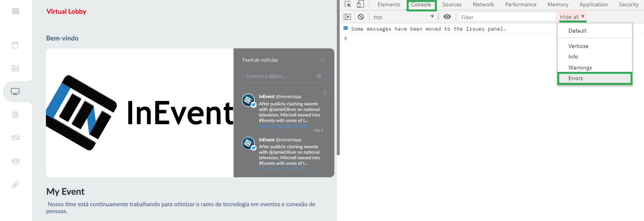Switch to the Application tab
Viewport: 644px width, 221px height.
pos(593,4)
